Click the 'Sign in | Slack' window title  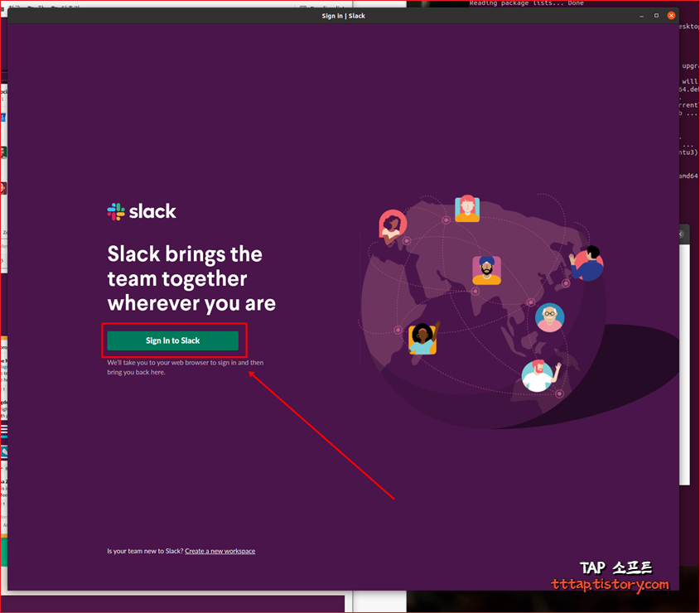[343, 16]
